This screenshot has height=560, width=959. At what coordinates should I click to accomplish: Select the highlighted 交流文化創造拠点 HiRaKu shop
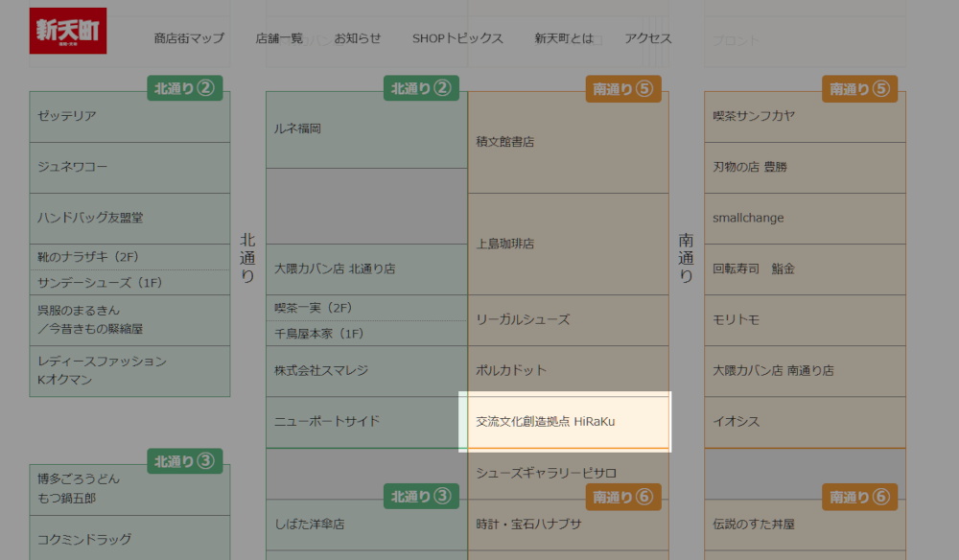pyautogui.click(x=566, y=420)
